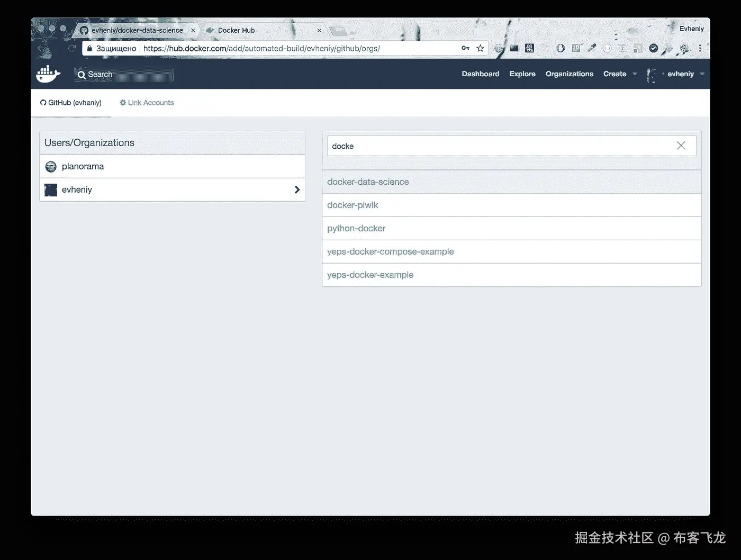Open a new browser tab
This screenshot has height=560, width=741.
[x=338, y=31]
